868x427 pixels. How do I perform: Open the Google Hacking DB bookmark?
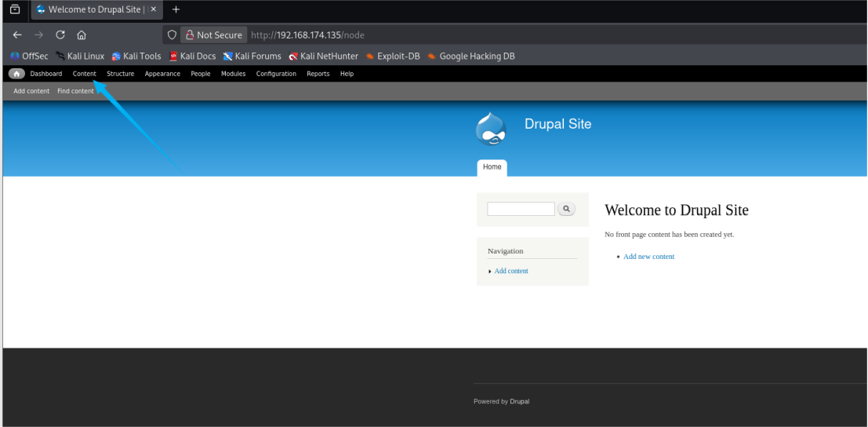coord(471,56)
